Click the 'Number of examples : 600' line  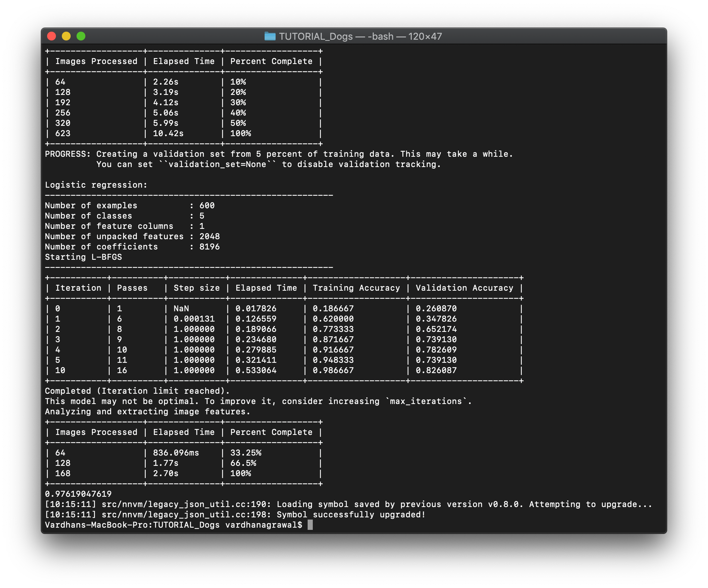130,205
